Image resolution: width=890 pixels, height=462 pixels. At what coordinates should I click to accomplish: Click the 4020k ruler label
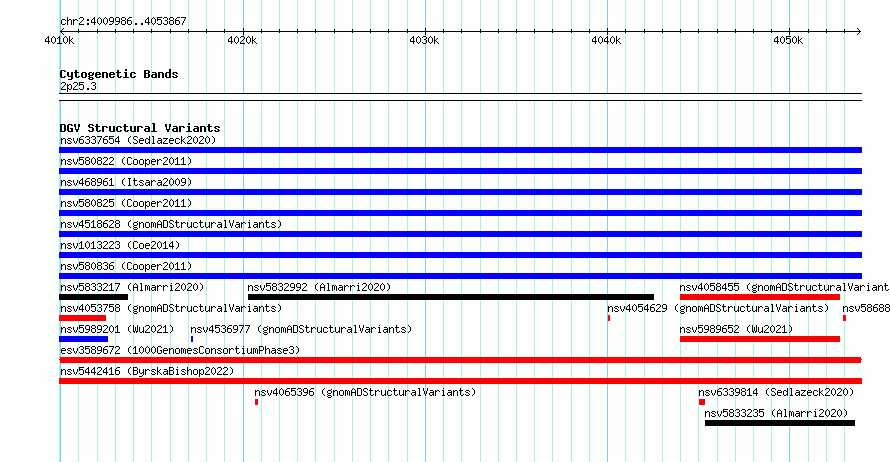(x=242, y=40)
